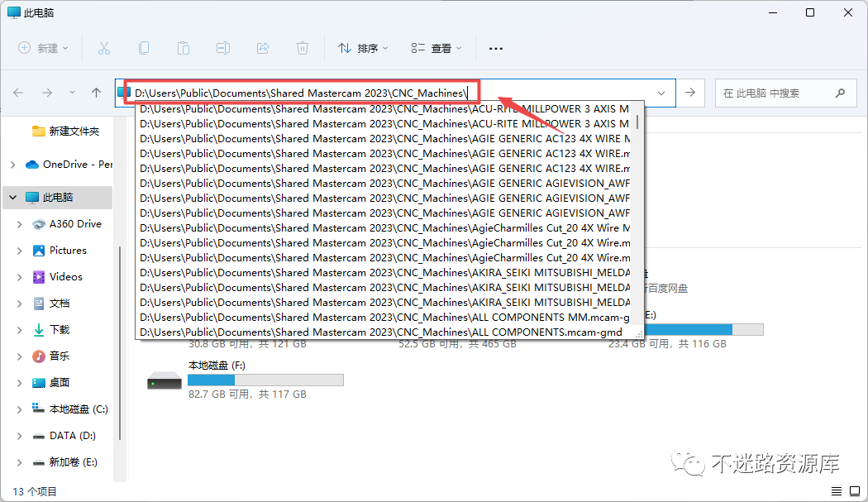This screenshot has height=502, width=868.
Task: Click the Go-to arrow beside address bar
Action: (690, 93)
